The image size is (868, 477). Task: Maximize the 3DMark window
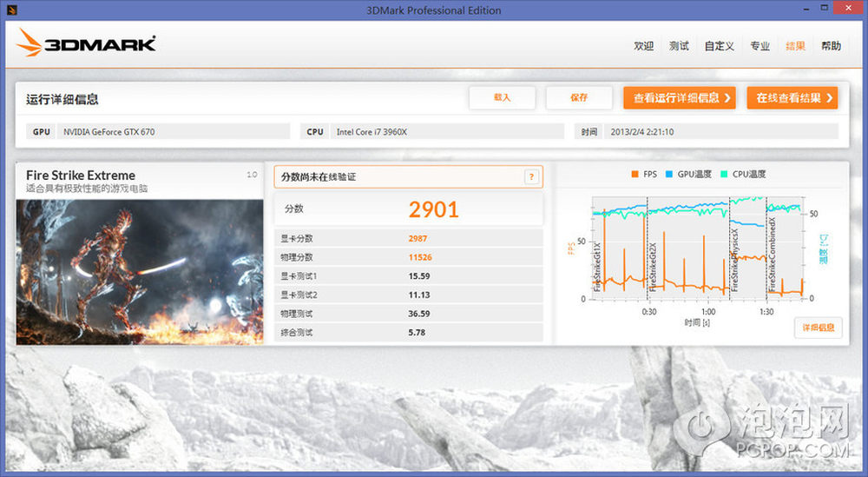825,8
